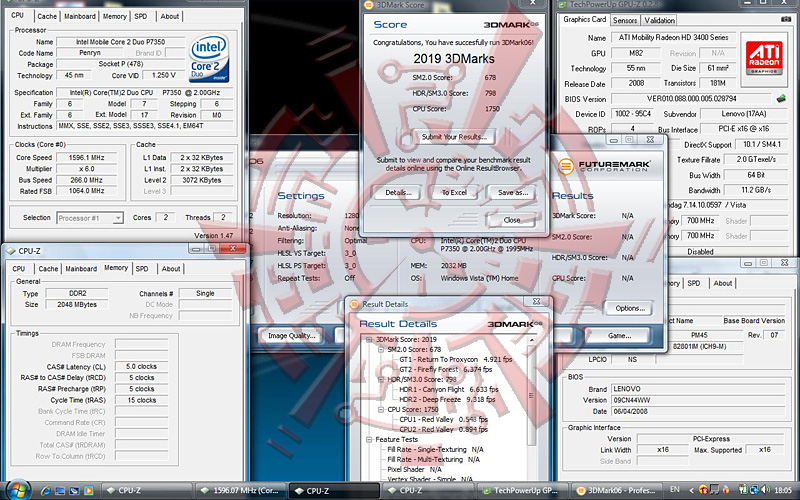Image resolution: width=800 pixels, height=500 pixels.
Task: Click the Core Speed 1596.1 MHz field
Action: [86, 158]
